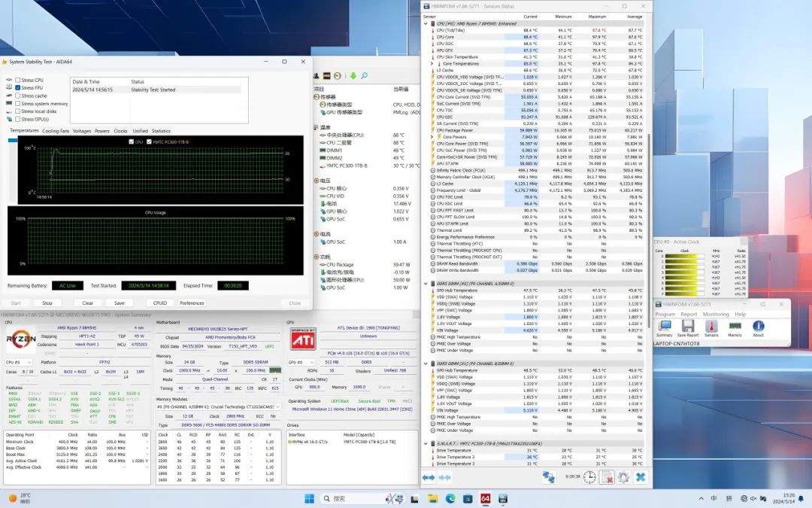Click the sensor settings gear icon
Viewport: 812px width, 508px height.
point(623,477)
